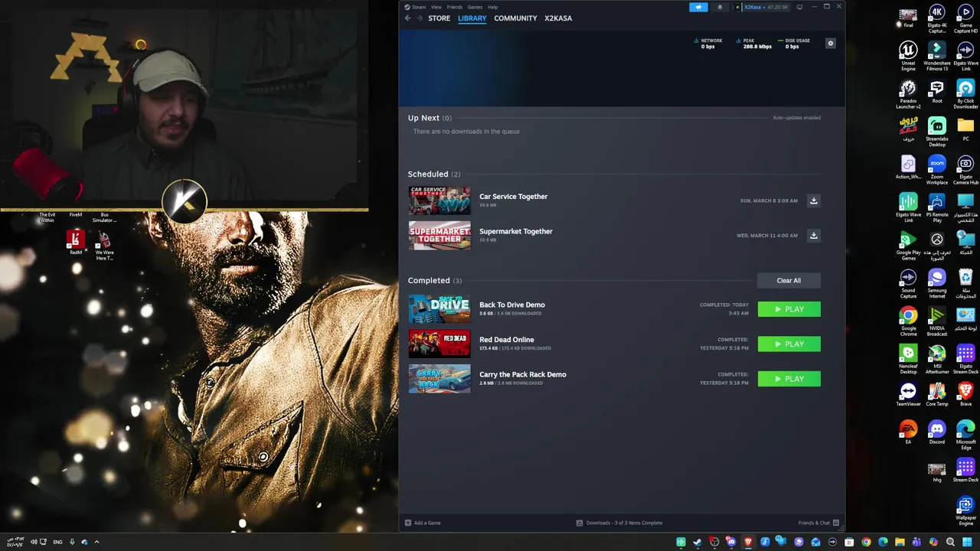The height and width of the screenshot is (551, 980).
Task: Show hidden system tray icons chevron
Action: click(x=96, y=542)
